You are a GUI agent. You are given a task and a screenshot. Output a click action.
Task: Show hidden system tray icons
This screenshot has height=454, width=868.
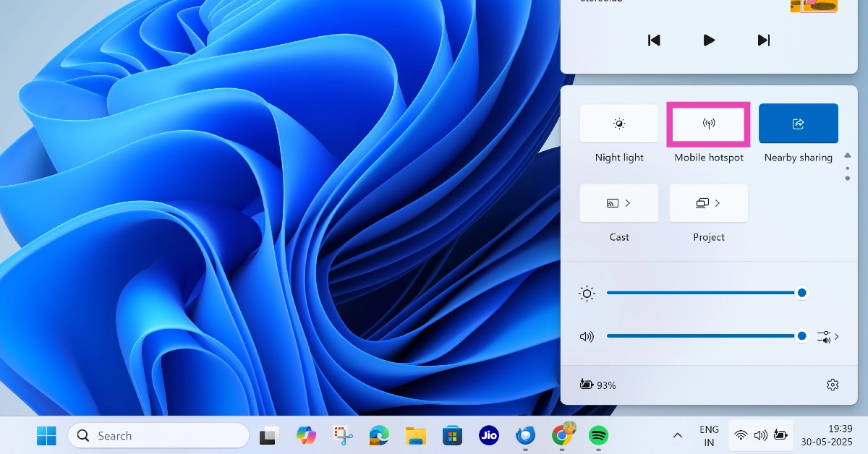678,435
